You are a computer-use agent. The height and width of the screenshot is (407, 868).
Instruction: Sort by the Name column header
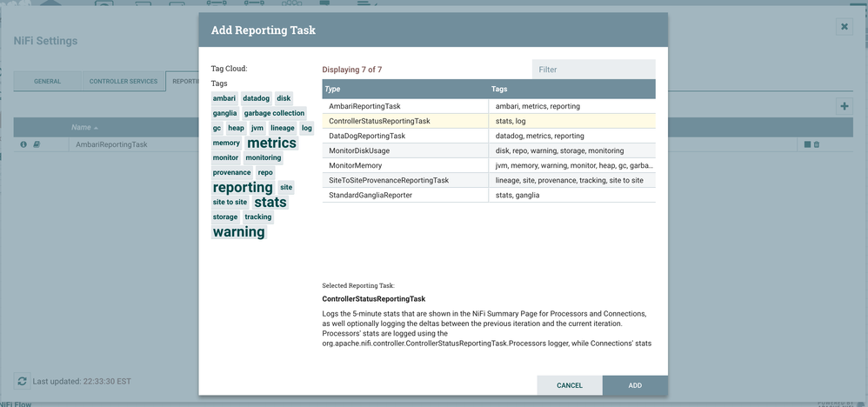tap(81, 128)
